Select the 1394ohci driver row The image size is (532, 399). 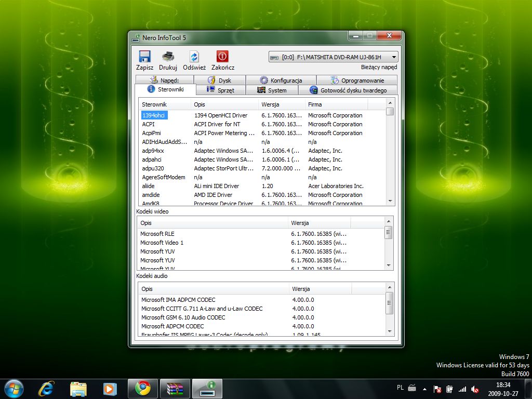click(x=262, y=115)
